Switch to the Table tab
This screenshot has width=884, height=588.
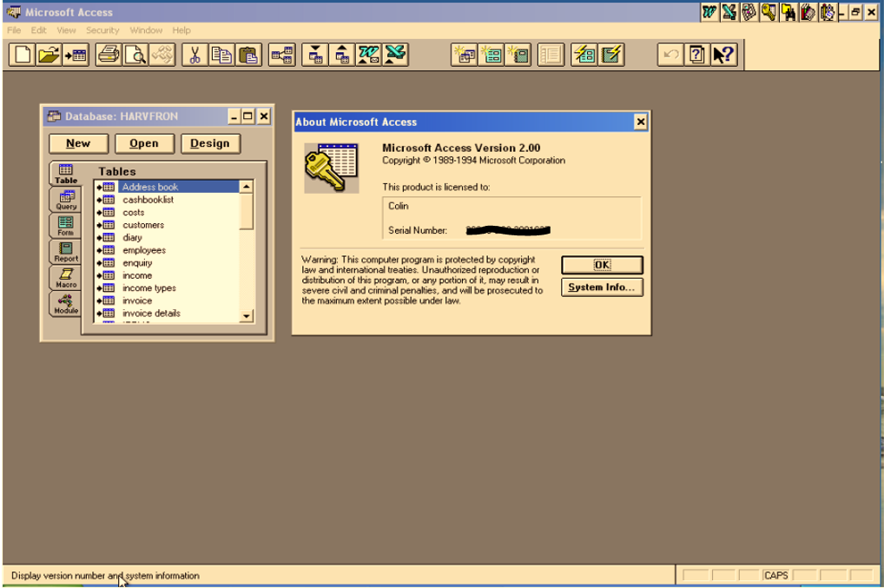tap(65, 175)
